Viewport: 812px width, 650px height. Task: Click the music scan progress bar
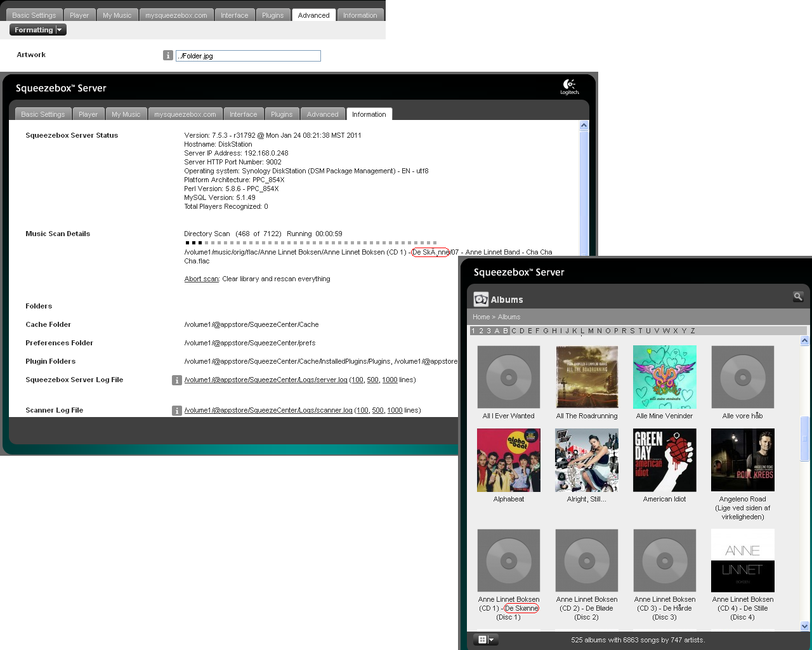[311, 242]
